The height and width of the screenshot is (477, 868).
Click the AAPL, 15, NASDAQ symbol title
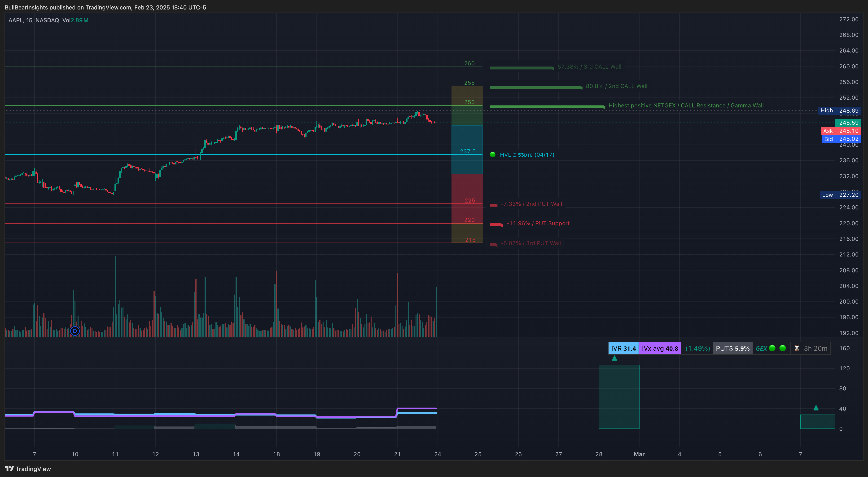tap(34, 20)
